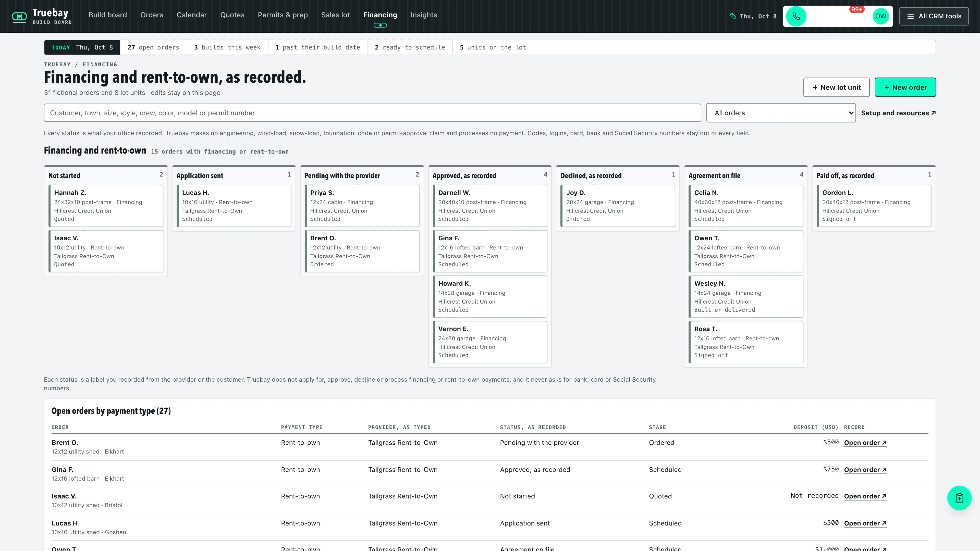Click the customer search input field
The height and width of the screenshot is (551, 980).
(x=372, y=113)
